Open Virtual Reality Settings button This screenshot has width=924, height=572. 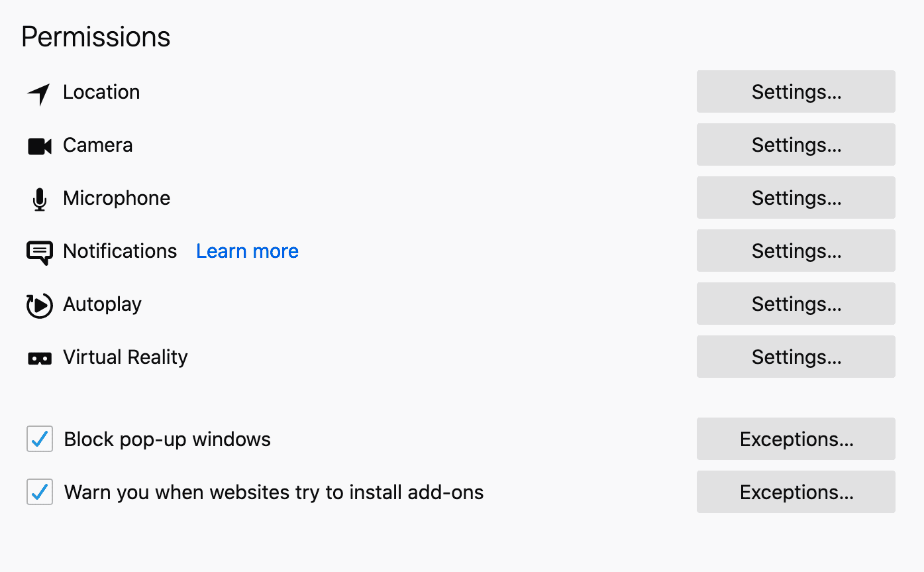(796, 357)
